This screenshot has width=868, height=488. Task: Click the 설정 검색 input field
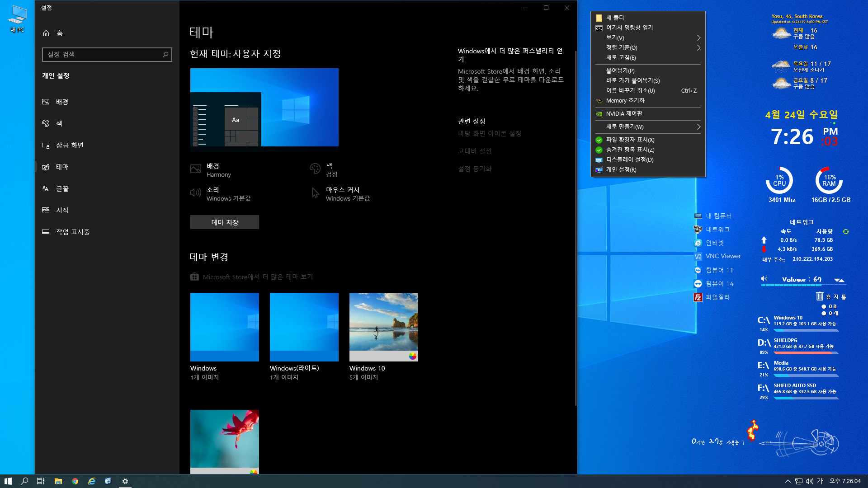107,55
